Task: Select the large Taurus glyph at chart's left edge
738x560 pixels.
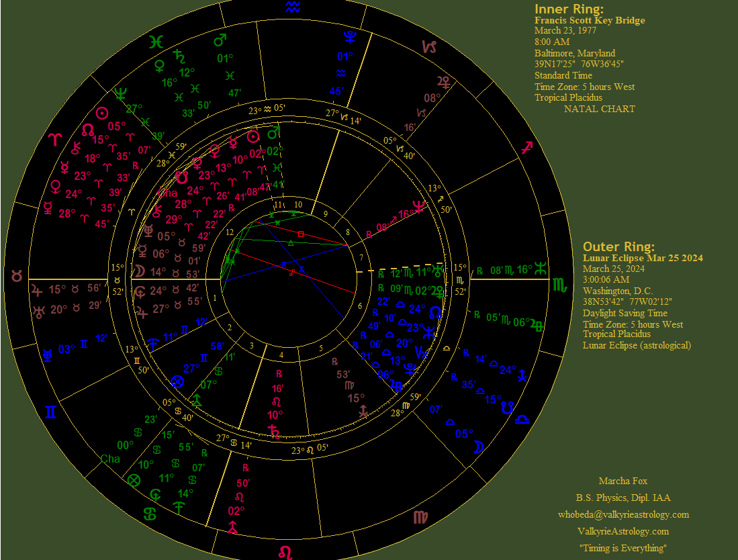Action: tap(15, 276)
